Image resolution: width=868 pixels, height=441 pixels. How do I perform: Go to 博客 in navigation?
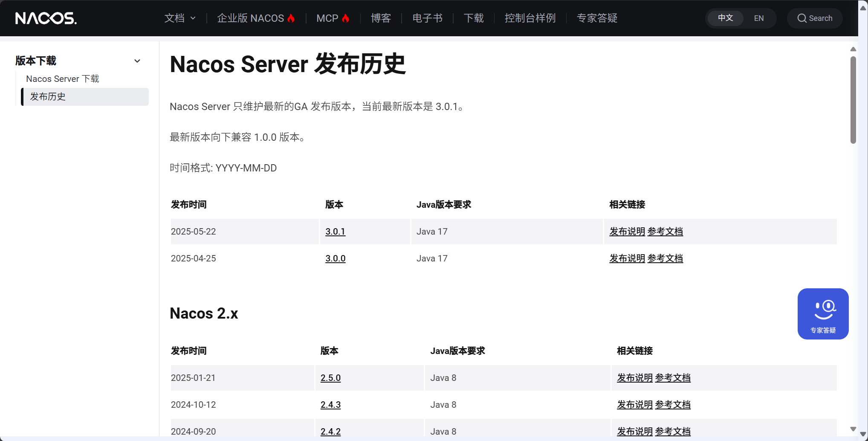pos(381,18)
